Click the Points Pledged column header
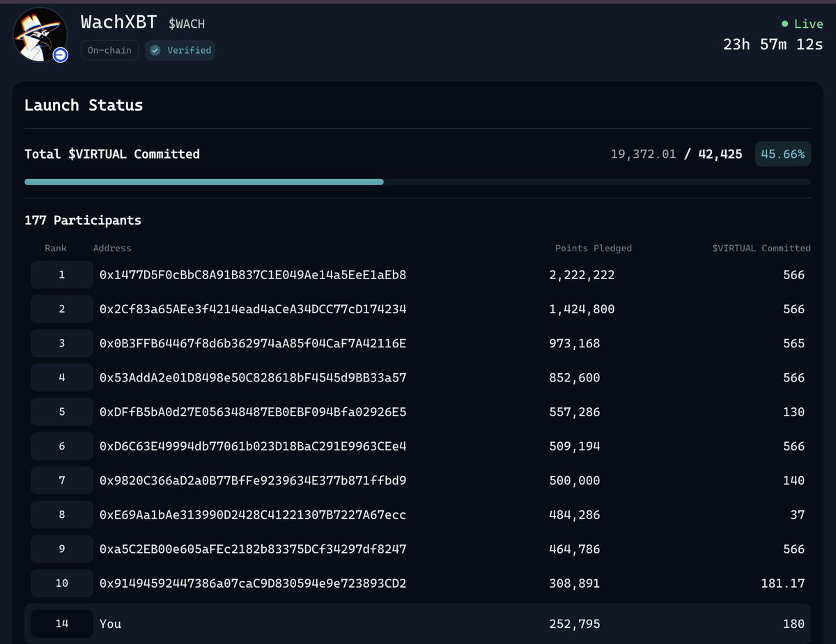The width and height of the screenshot is (836, 644). coord(594,248)
